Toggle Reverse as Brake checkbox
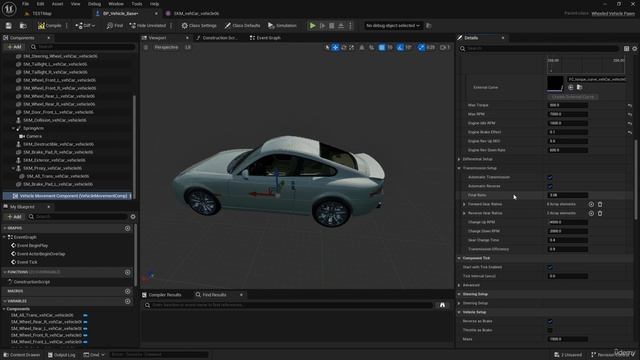 coord(550,321)
